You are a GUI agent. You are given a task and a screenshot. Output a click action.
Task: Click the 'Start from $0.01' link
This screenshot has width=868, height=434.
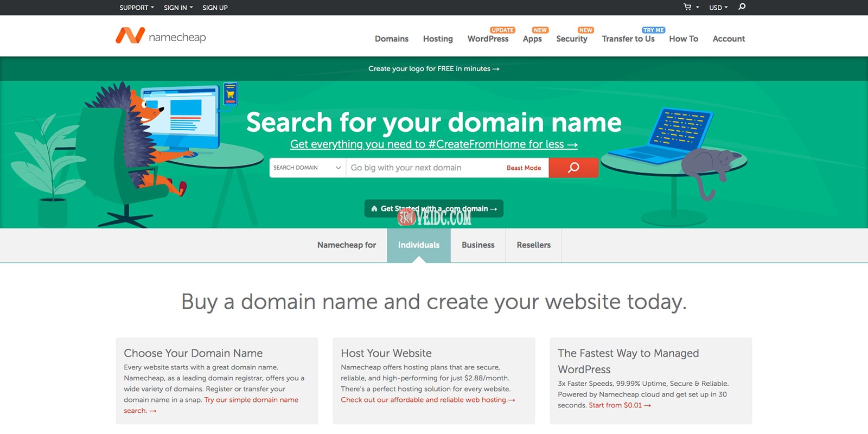point(620,405)
